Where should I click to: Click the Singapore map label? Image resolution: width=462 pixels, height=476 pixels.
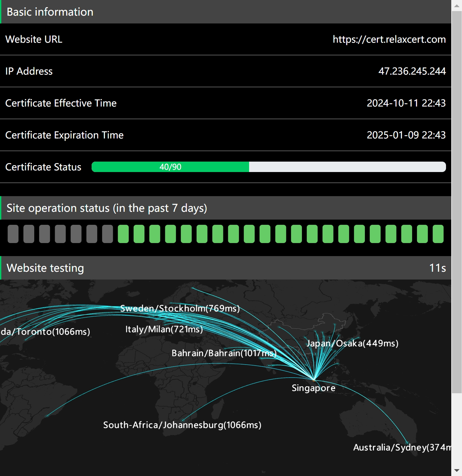click(x=314, y=388)
